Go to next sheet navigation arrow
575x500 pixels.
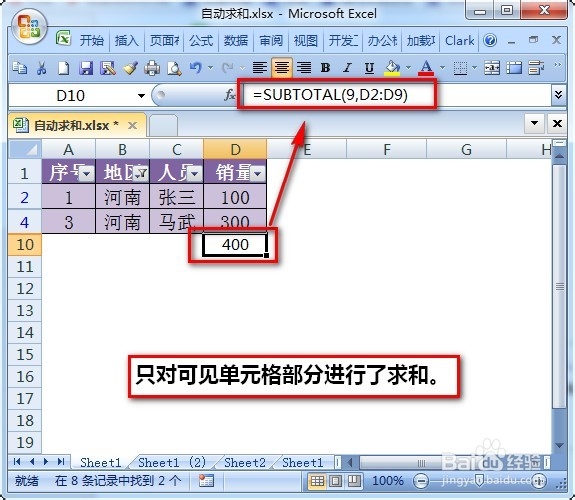46,462
